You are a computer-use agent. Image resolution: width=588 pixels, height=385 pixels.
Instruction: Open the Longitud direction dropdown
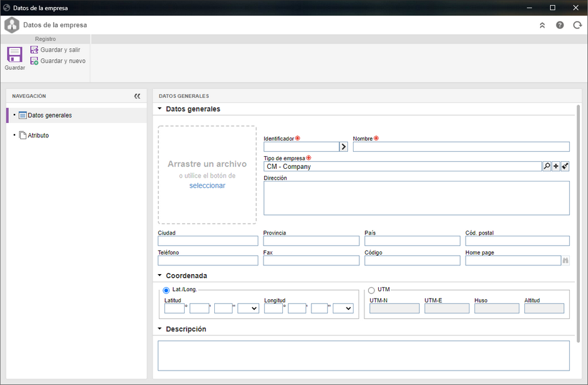pos(343,309)
